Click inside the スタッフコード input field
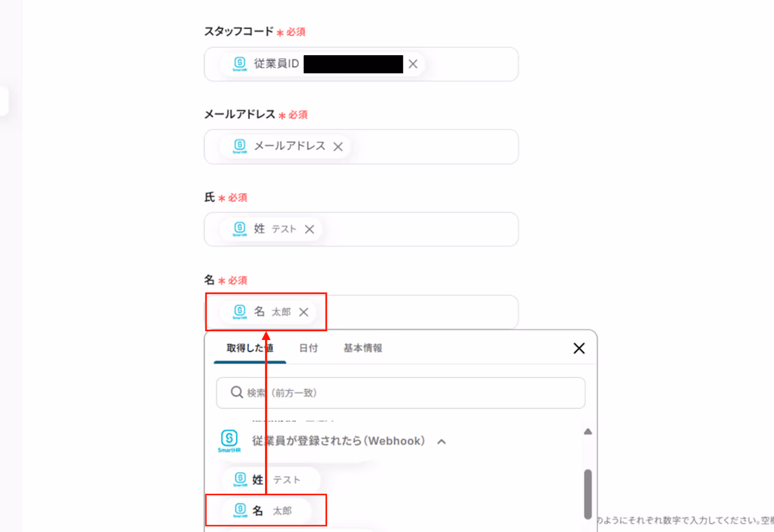Image resolution: width=774 pixels, height=532 pixels. point(361,64)
